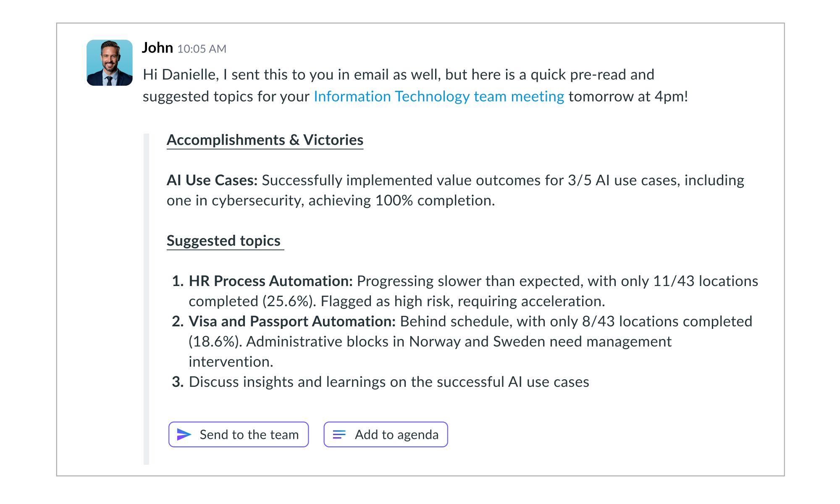The image size is (840, 504).
Task: Click the HR Process Automation list item
Action: coord(465,291)
